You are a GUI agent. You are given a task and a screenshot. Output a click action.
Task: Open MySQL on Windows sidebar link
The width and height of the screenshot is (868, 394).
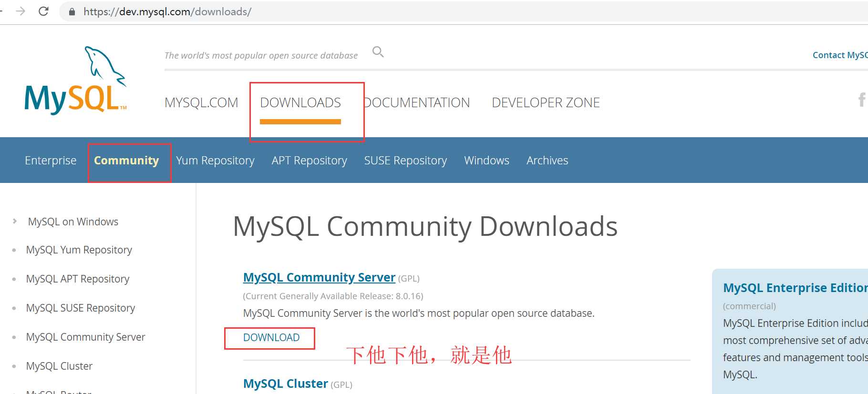pos(73,222)
